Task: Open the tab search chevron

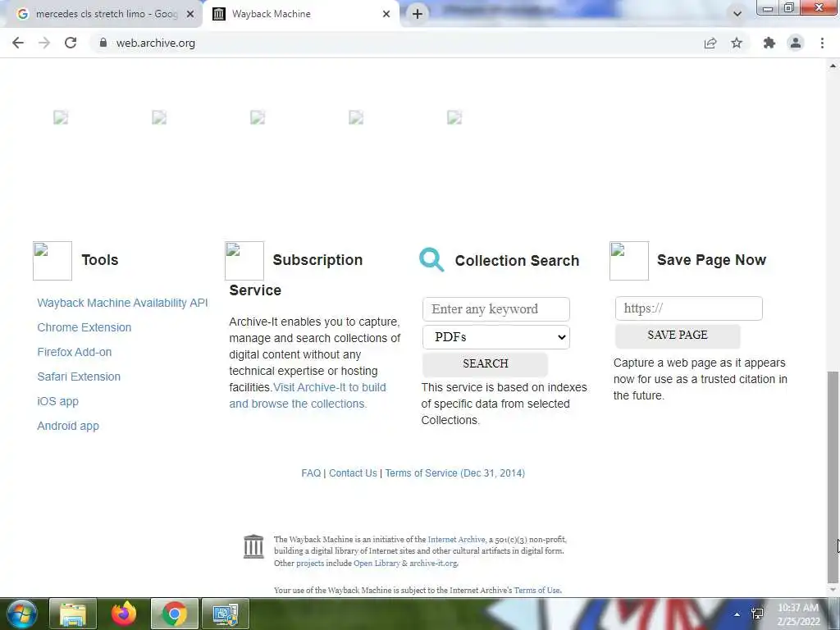Action: pos(737,14)
